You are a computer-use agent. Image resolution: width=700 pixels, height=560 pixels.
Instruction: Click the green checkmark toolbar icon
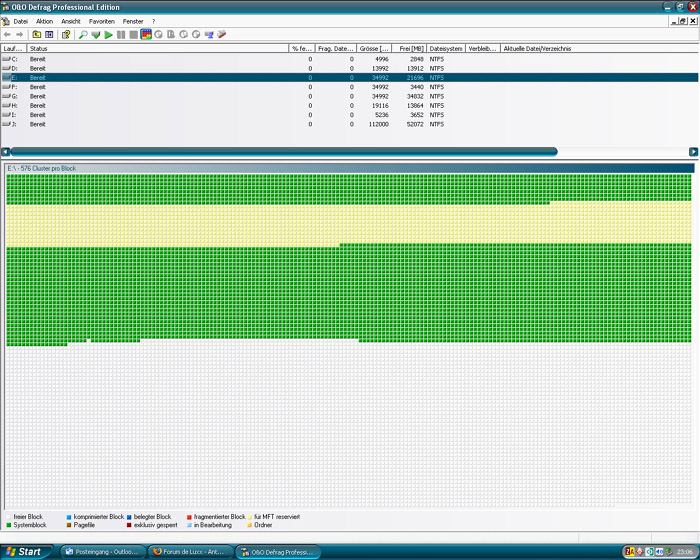point(96,34)
